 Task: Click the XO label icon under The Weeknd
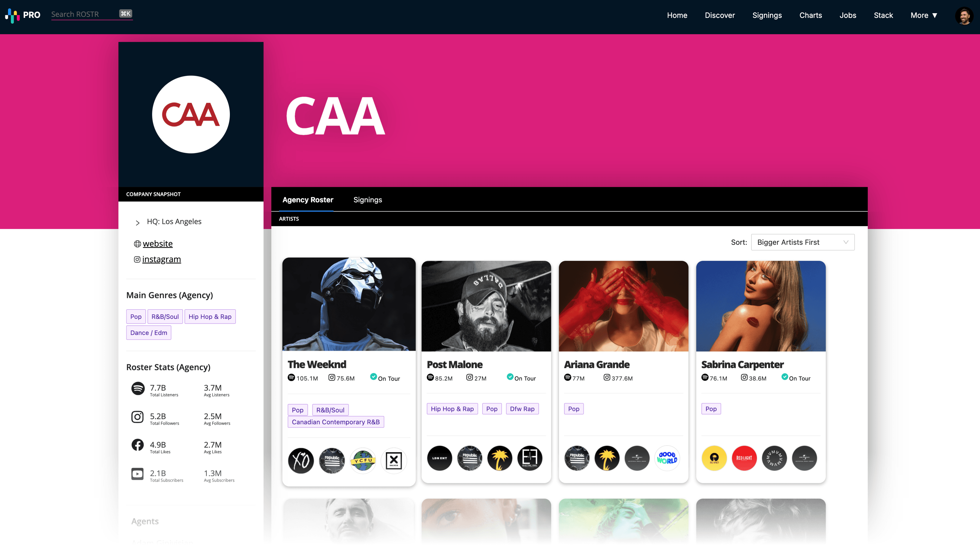point(301,461)
